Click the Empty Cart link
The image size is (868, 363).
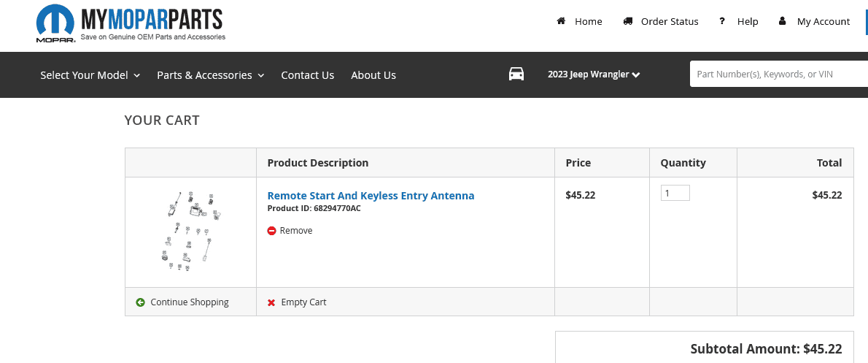click(x=303, y=302)
